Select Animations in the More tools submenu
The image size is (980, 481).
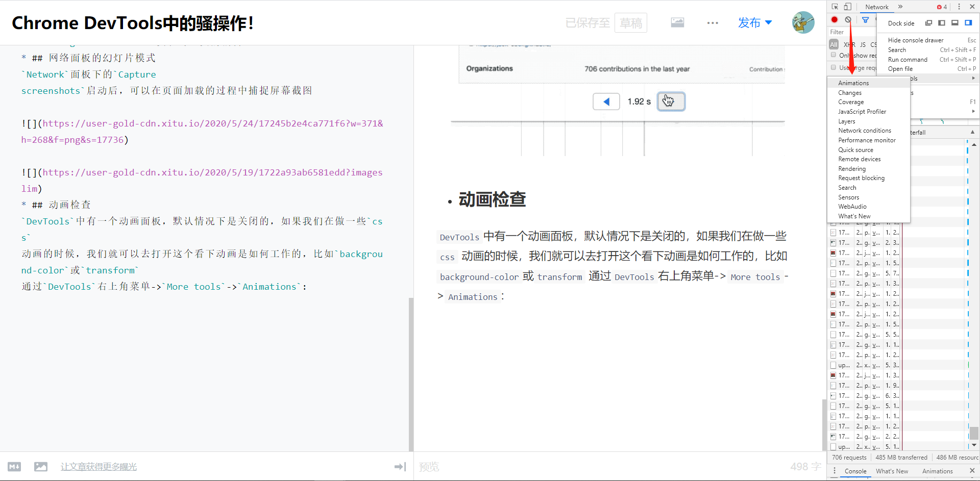pyautogui.click(x=869, y=83)
